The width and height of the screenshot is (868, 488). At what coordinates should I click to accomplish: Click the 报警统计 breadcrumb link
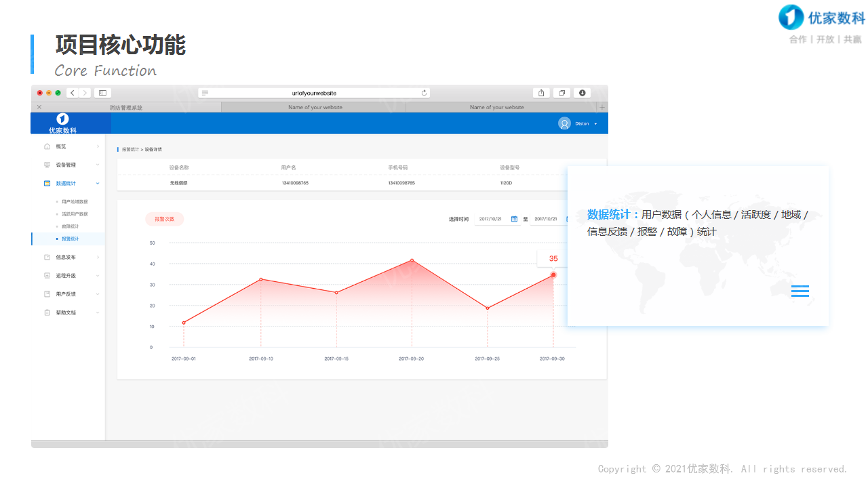[x=130, y=149]
